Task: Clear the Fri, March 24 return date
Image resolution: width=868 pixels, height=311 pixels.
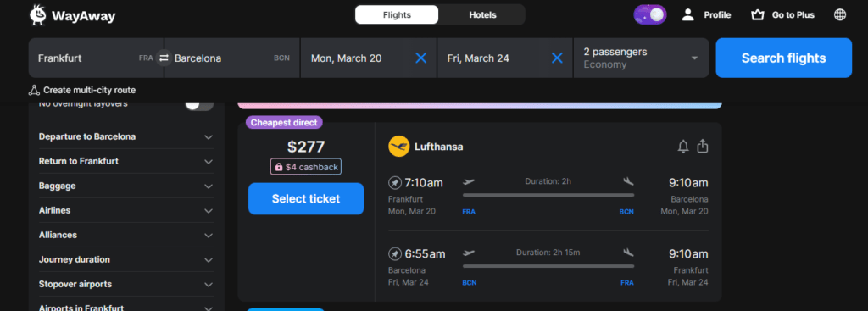Action: 557,58
